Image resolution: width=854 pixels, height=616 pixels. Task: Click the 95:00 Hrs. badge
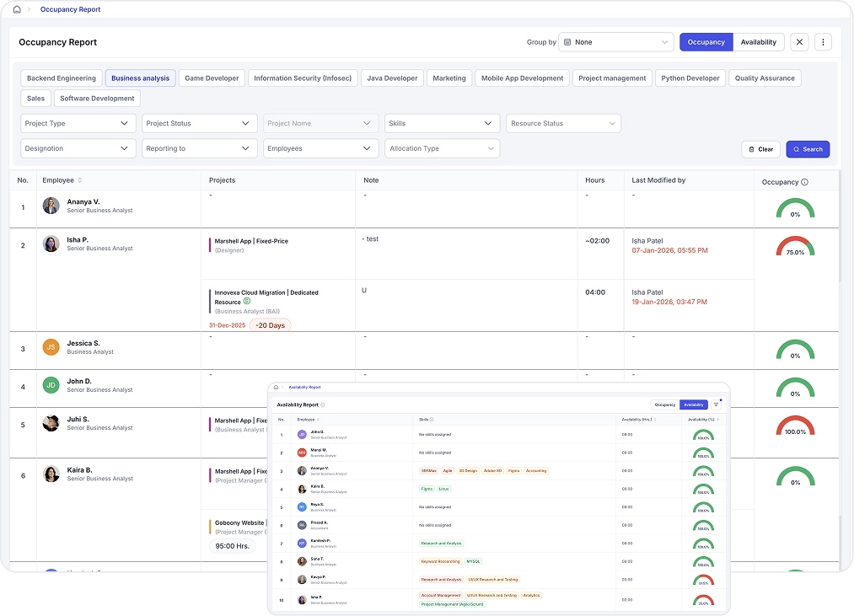click(x=232, y=546)
